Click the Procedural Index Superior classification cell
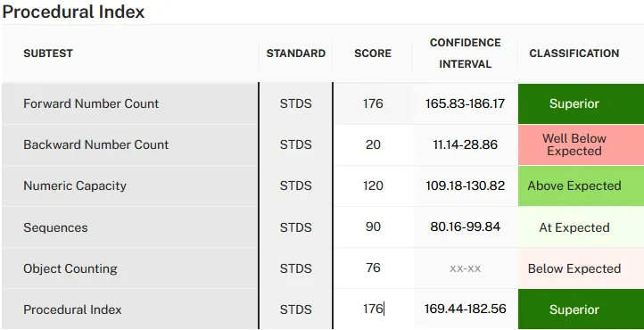Screen dimensions: 644x330 (x=581, y=309)
